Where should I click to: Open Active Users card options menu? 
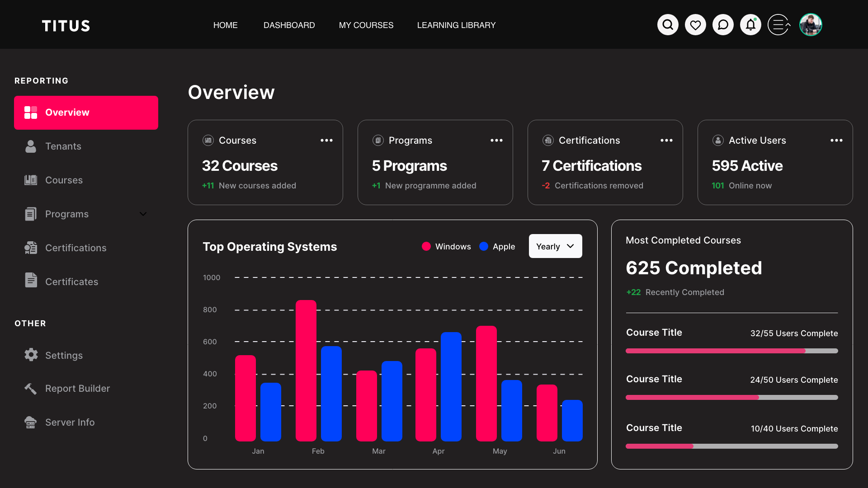(836, 141)
